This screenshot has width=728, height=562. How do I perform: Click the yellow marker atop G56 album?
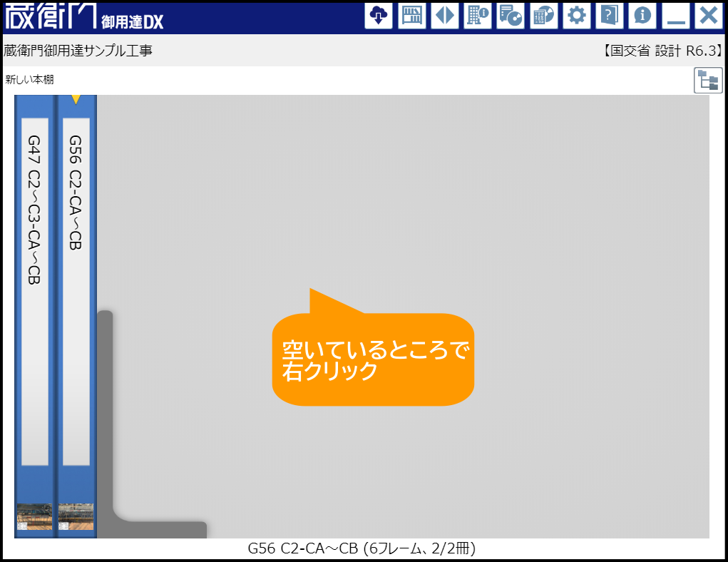pos(76,99)
